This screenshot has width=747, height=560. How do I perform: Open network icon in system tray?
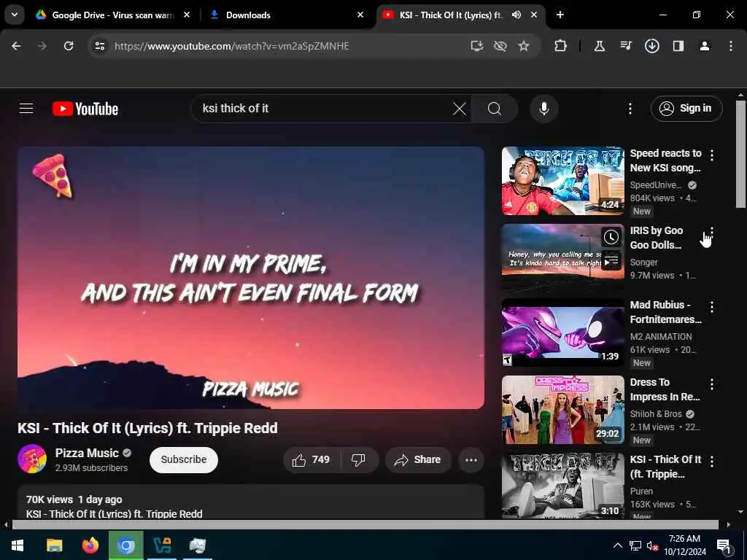(x=635, y=545)
